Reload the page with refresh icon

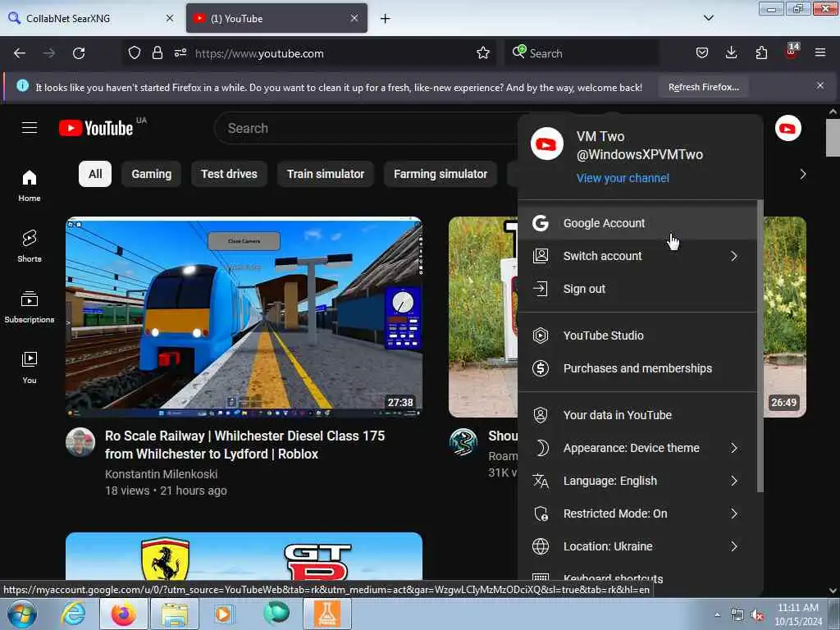[79, 53]
